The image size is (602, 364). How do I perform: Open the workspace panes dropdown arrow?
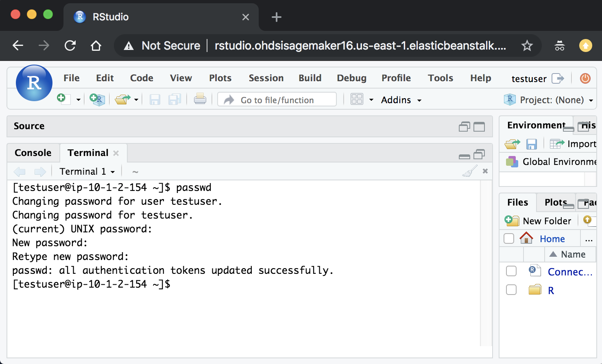tap(371, 100)
